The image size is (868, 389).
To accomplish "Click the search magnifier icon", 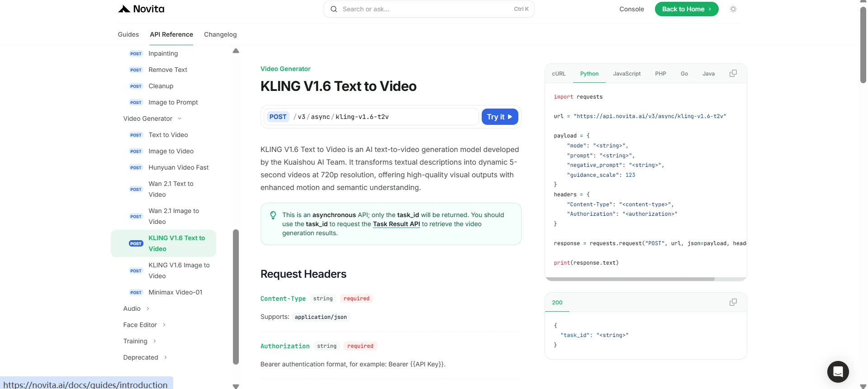I will pyautogui.click(x=334, y=9).
